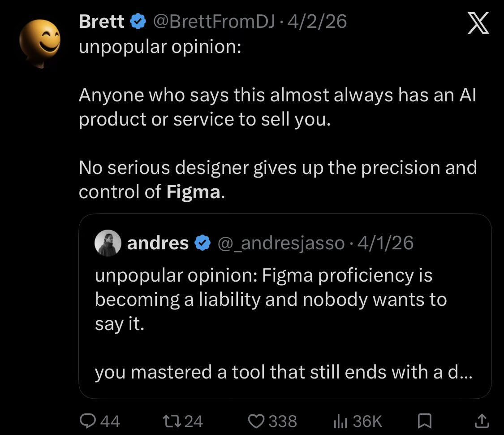Share the post via upload arrow icon
This screenshot has width=504, height=435.
481,421
